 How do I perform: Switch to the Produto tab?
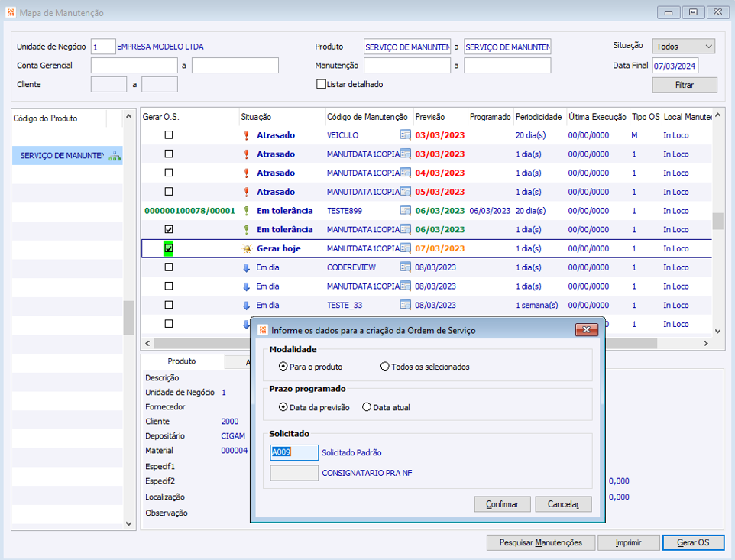[182, 361]
